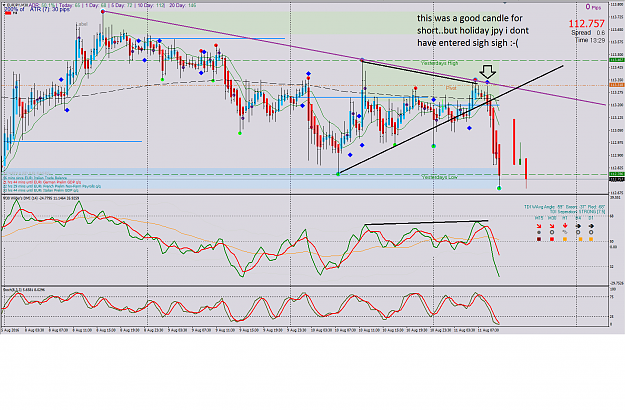Click the 'this was a good candle' annotation text
Screen dimensions: 625x410
tap(473, 30)
